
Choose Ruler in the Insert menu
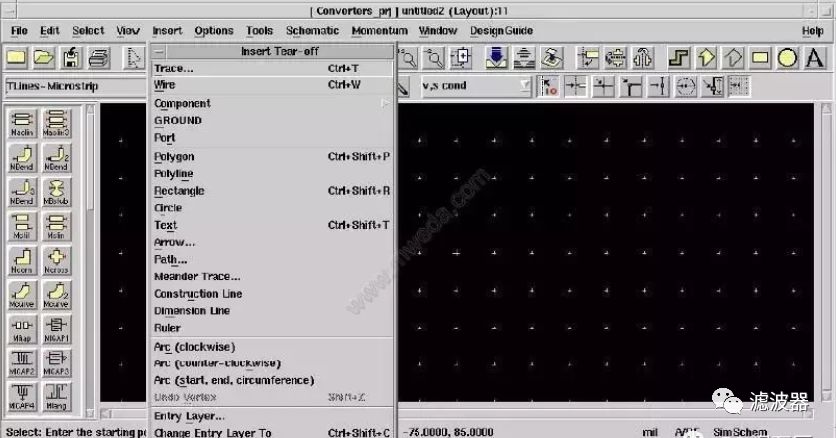pyautogui.click(x=272, y=328)
